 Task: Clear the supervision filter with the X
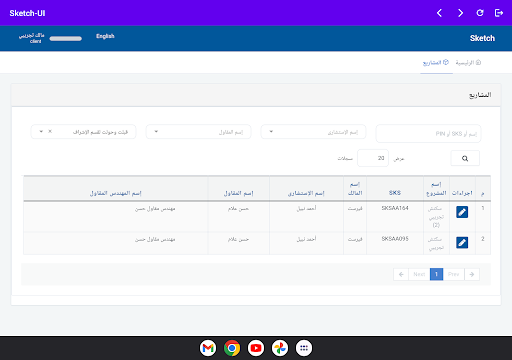[50, 131]
